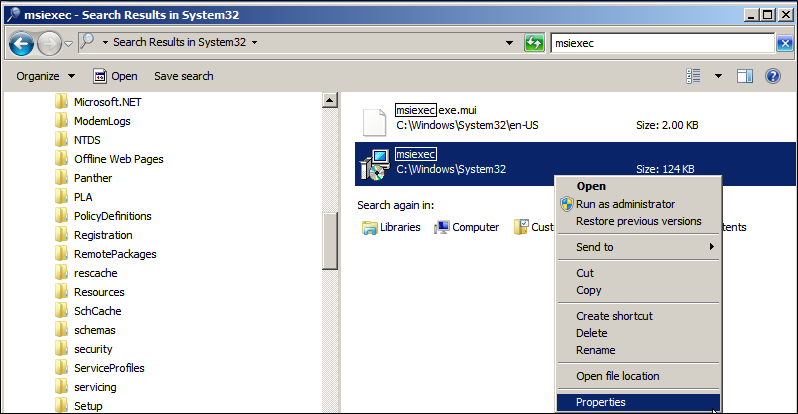Screen dimensions: 798x414
Task: Clear the search with the blue X
Action: pyautogui.click(x=785, y=43)
